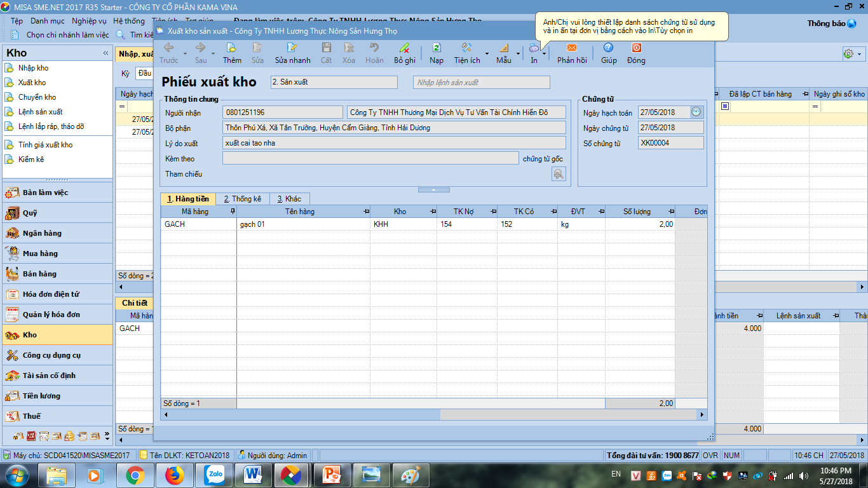Click the Nạp reload icon
868x488 pixels.
(x=437, y=48)
